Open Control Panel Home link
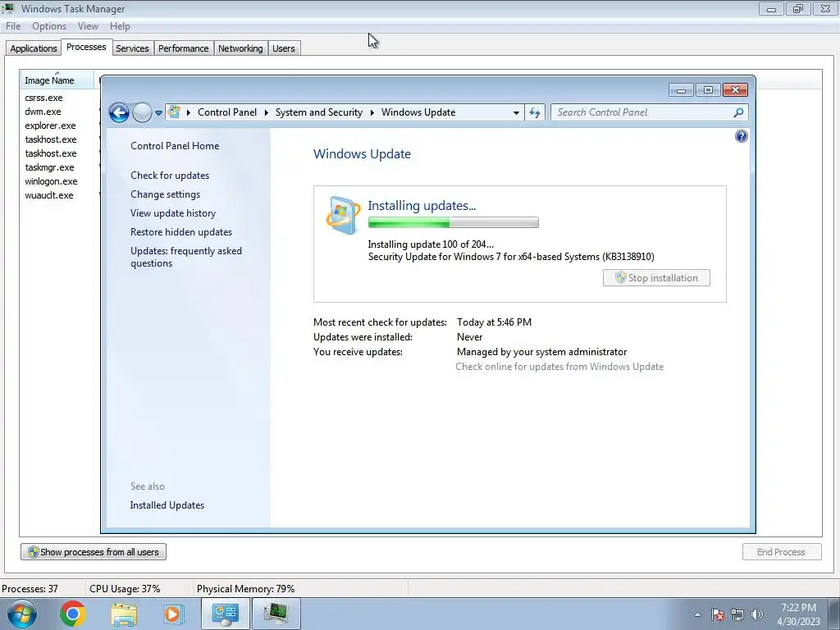This screenshot has height=630, width=840. click(x=175, y=146)
